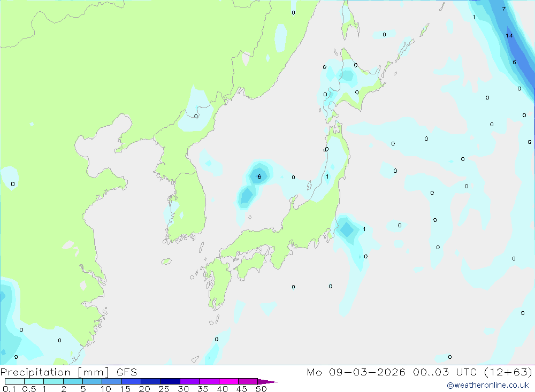Click the '35' legend scale label
Viewport: 535px width, 392px height.
click(x=203, y=389)
